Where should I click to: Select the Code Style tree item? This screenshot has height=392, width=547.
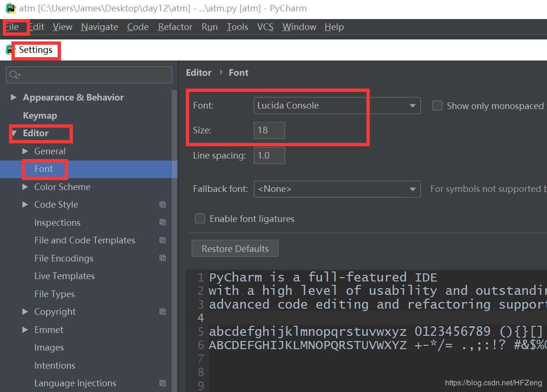56,204
